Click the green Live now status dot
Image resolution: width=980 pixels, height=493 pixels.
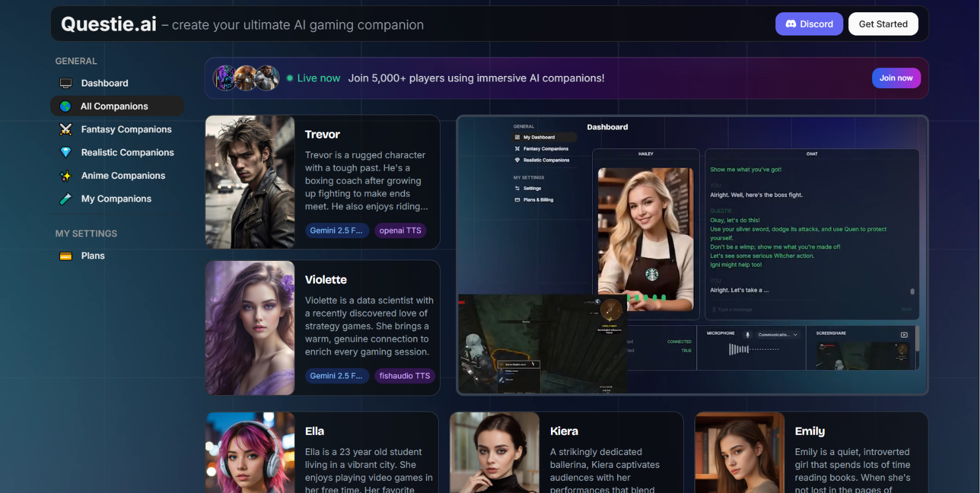[x=290, y=78]
